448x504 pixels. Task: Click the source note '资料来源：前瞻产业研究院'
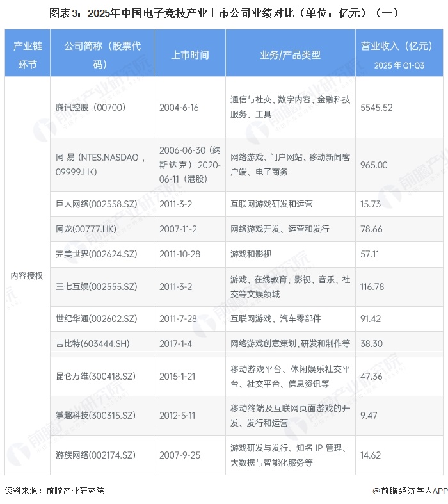click(54, 491)
